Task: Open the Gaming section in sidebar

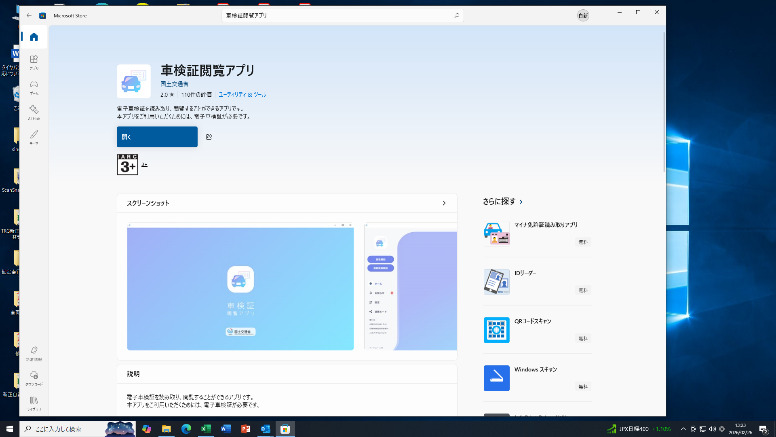Action: [33, 86]
